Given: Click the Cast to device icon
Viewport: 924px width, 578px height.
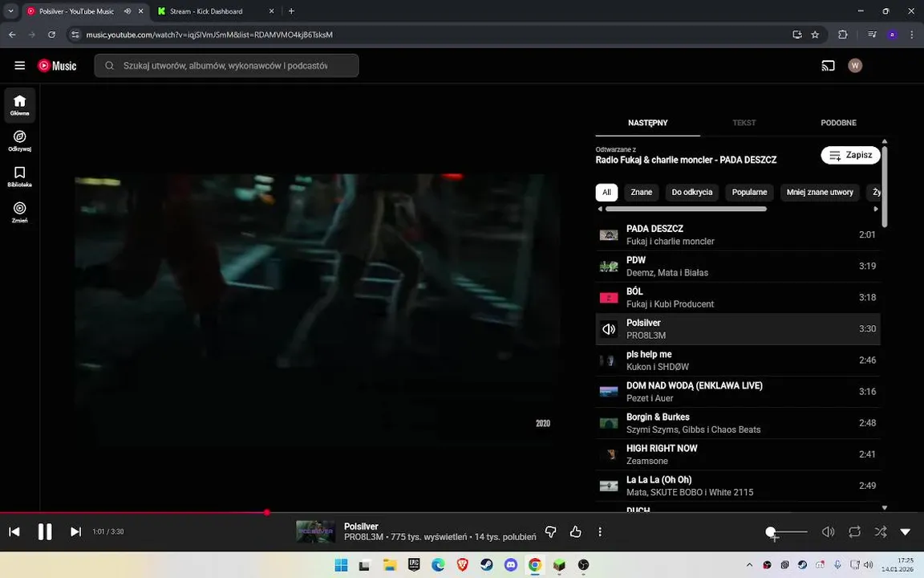Looking at the screenshot, I should point(828,66).
